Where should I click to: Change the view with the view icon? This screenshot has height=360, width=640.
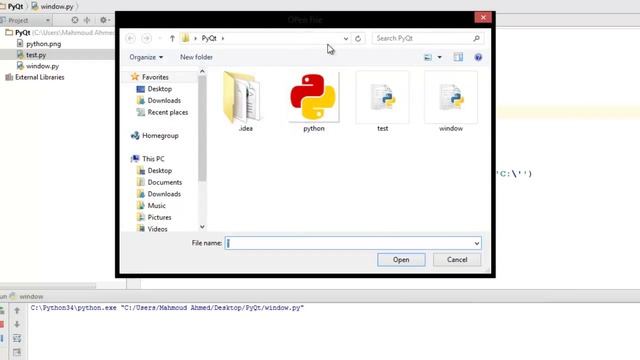[x=428, y=57]
